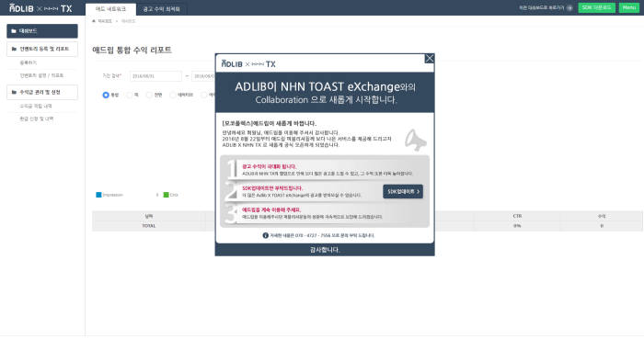Click the 감사합니다 bar at popup bottom

(x=325, y=250)
